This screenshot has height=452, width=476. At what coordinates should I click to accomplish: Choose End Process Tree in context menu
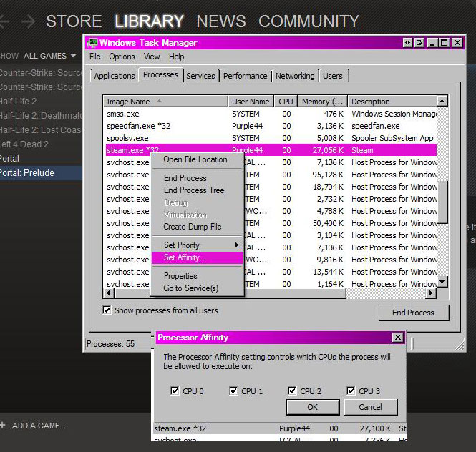coord(198,190)
